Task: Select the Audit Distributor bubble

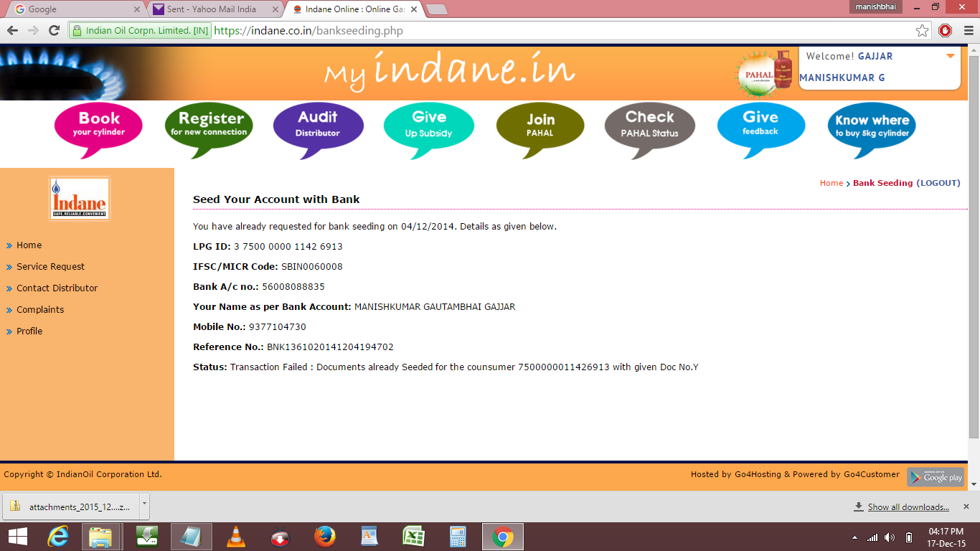Action: pyautogui.click(x=318, y=126)
